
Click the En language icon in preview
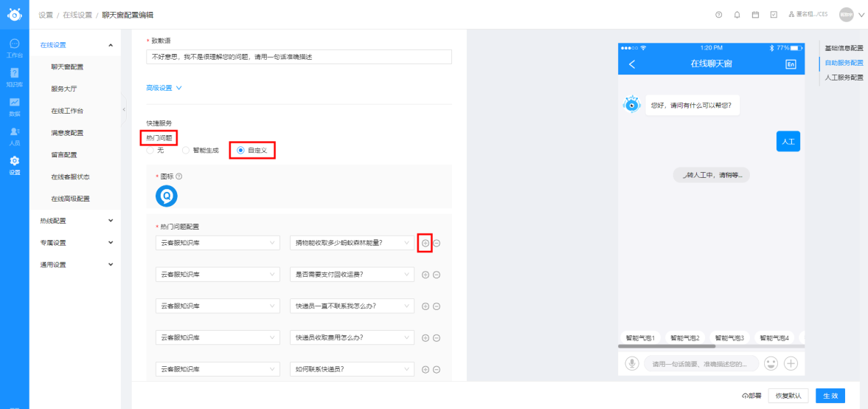[791, 64]
